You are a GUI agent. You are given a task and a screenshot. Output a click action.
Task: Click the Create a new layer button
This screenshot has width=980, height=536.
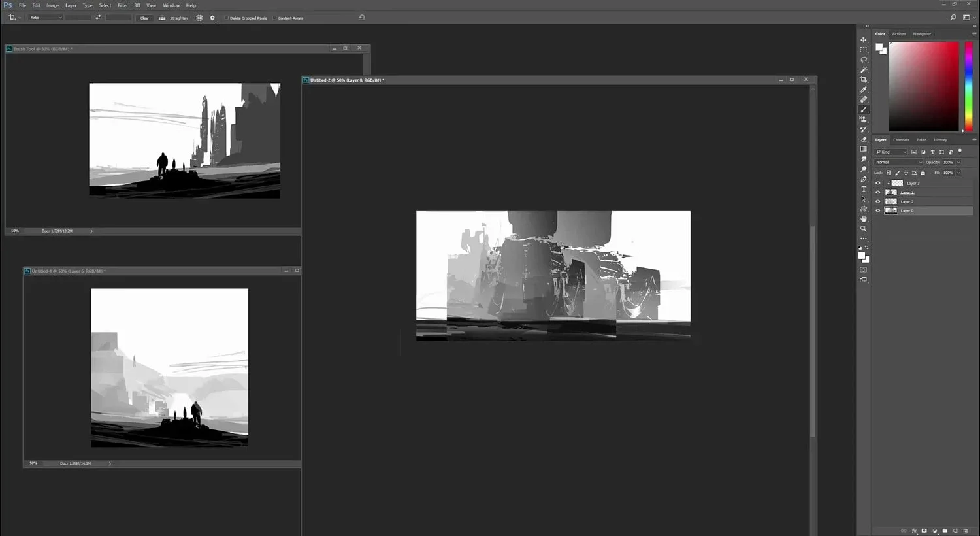[956, 531]
